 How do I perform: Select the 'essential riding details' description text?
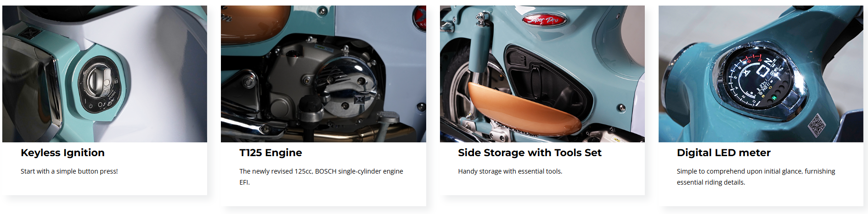pos(755,177)
